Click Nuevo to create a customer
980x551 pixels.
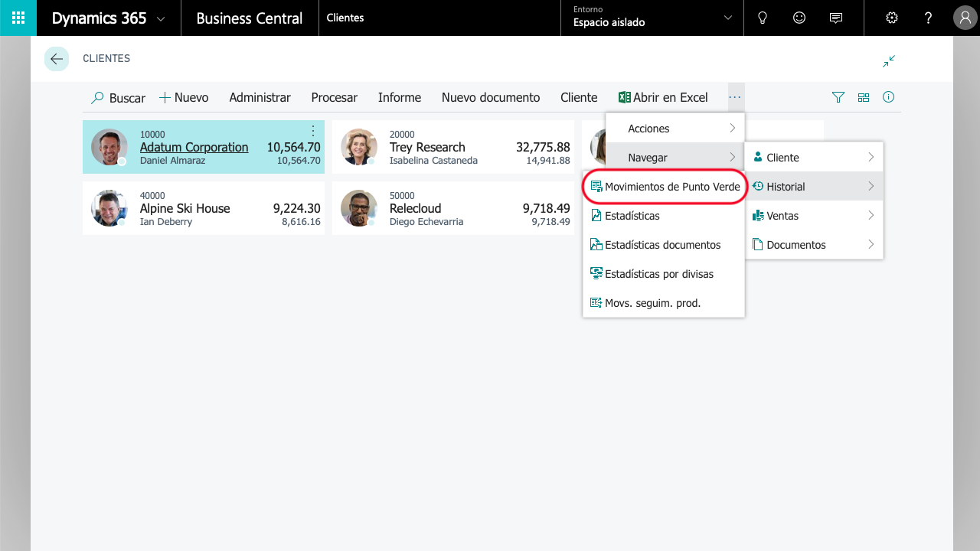(184, 97)
